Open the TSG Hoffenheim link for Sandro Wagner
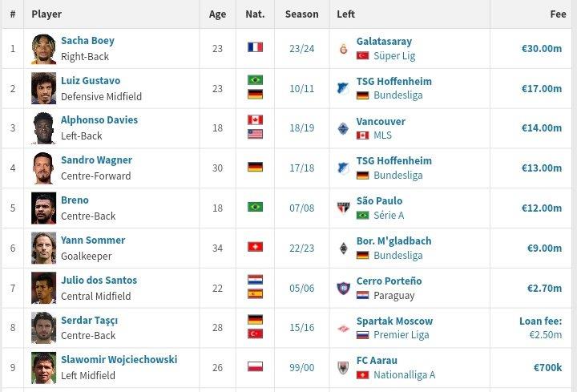Image resolution: width=577 pixels, height=392 pixels. point(394,160)
